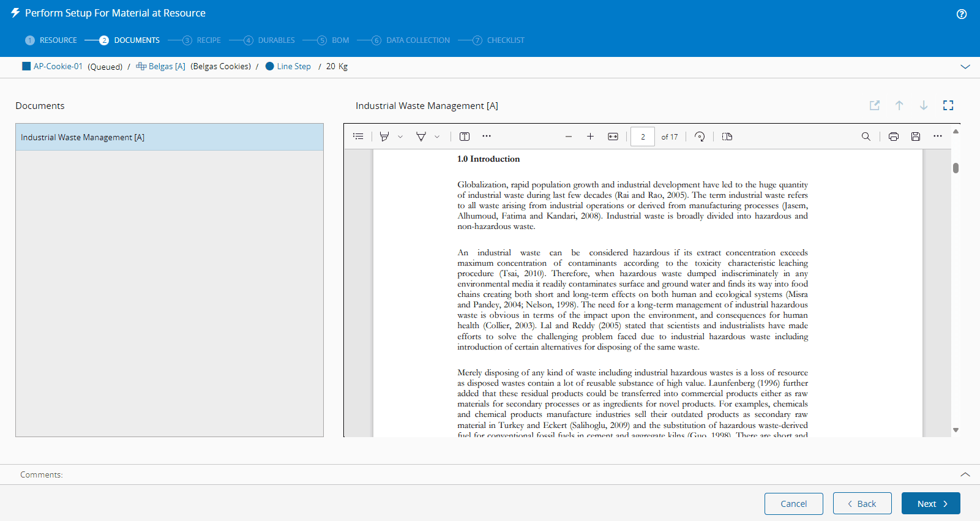Zoom out of the PDF document
The image size is (980, 521).
[569, 137]
